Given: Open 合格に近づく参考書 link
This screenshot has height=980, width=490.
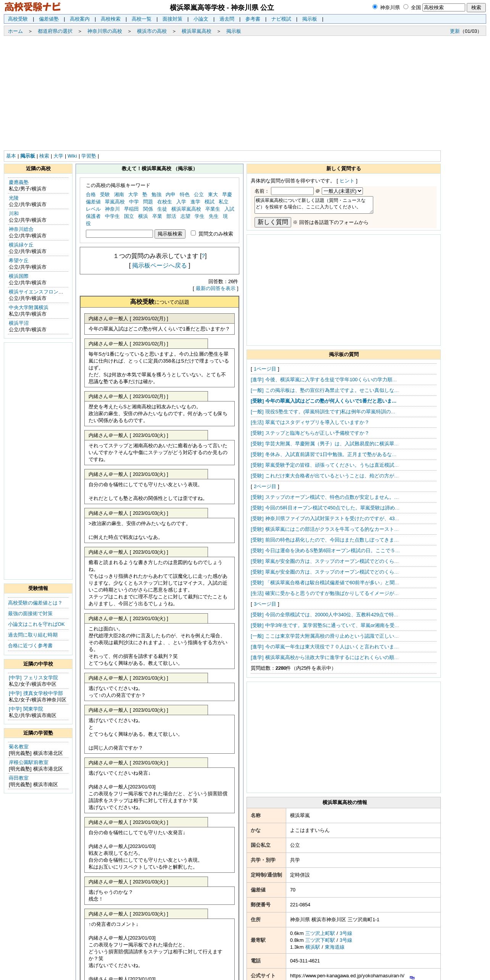Looking at the screenshot, I should point(30,646).
